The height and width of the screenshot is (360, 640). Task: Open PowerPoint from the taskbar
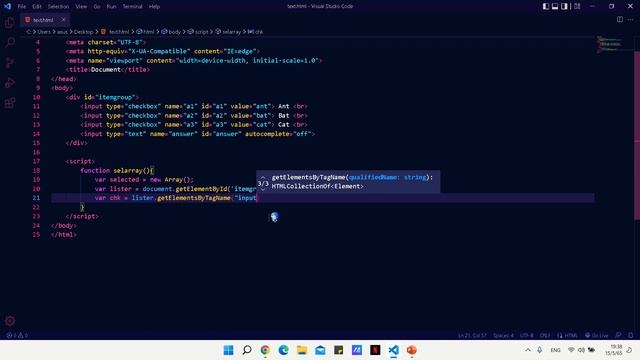point(411,350)
